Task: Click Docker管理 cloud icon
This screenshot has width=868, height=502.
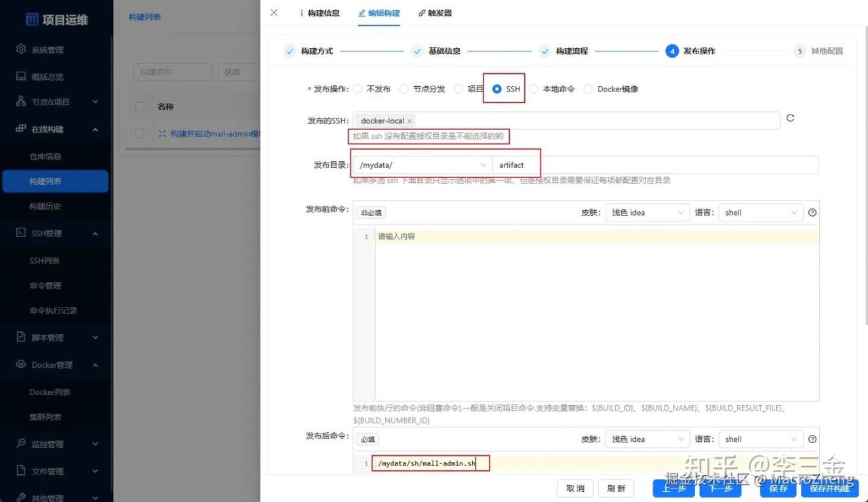Action: [x=21, y=364]
